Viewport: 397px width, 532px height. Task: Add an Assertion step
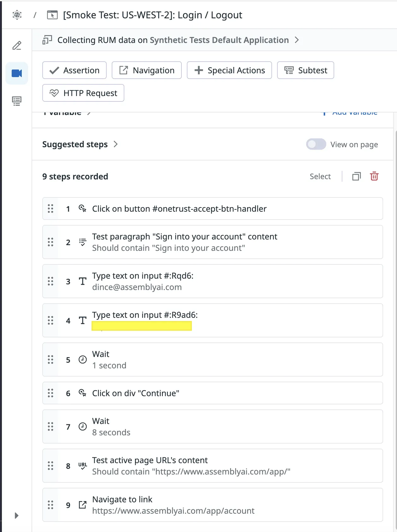[74, 70]
